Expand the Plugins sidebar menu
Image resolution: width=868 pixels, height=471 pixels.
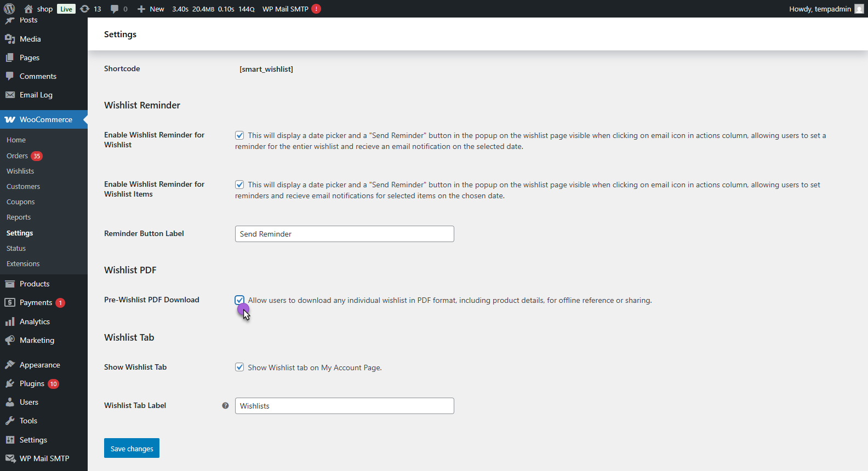[x=32, y=383]
